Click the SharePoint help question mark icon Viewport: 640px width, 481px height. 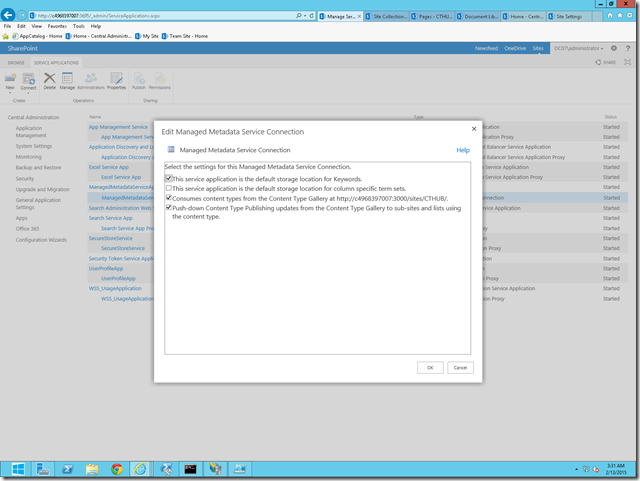[x=628, y=48]
